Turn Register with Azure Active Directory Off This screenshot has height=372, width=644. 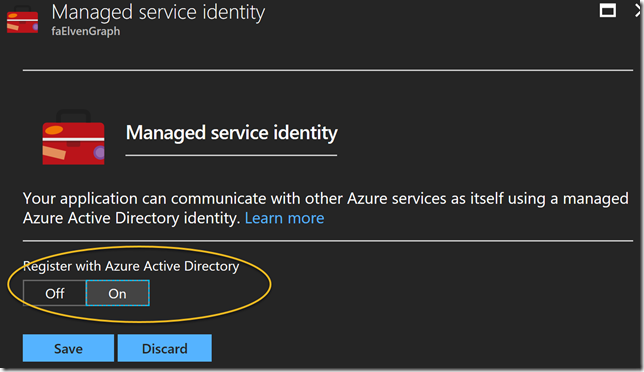(x=55, y=293)
